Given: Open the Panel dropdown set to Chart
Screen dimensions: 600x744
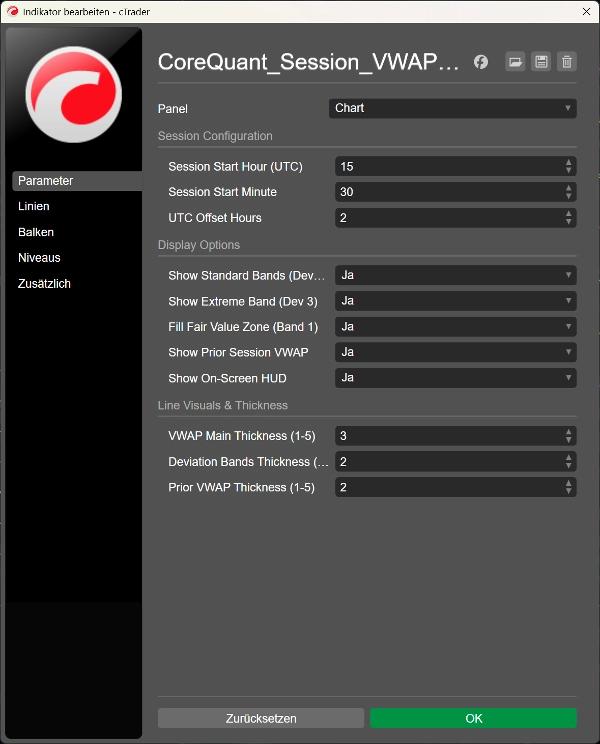Looking at the screenshot, I should [x=452, y=108].
